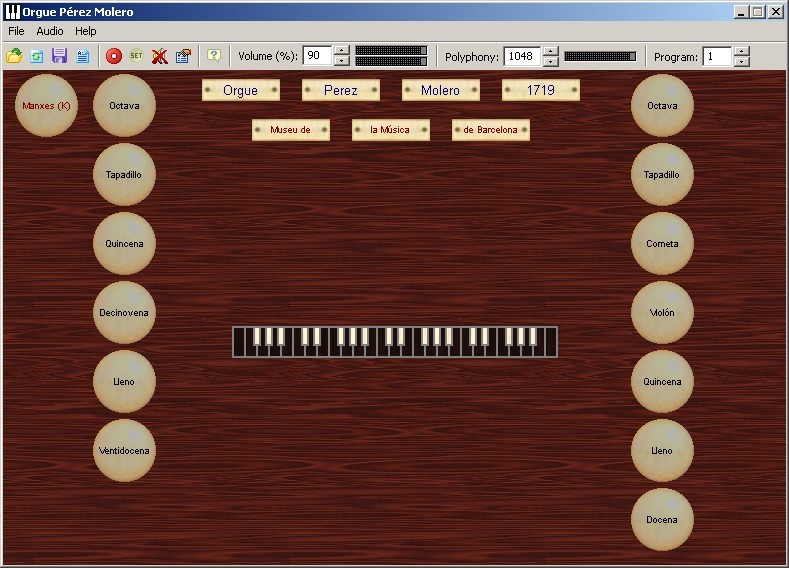Open the Audio menu
Screen dimensions: 789x568
coord(50,31)
